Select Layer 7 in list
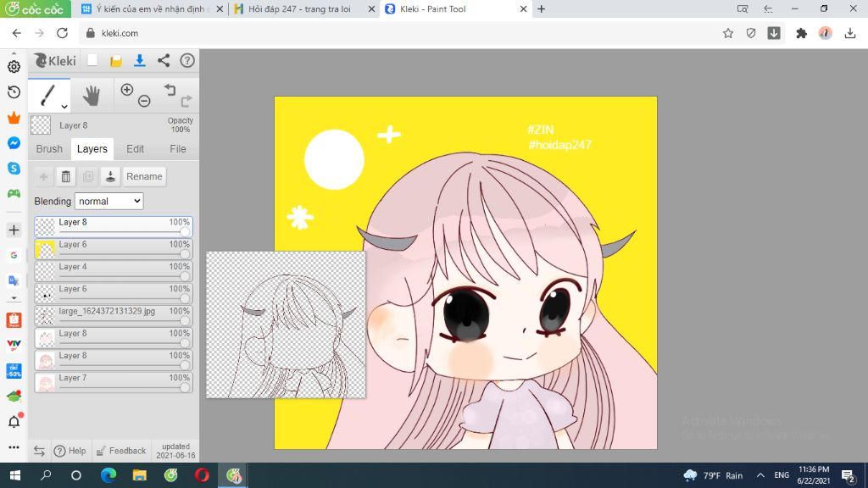Screen dimensions: 868x488 114,382
